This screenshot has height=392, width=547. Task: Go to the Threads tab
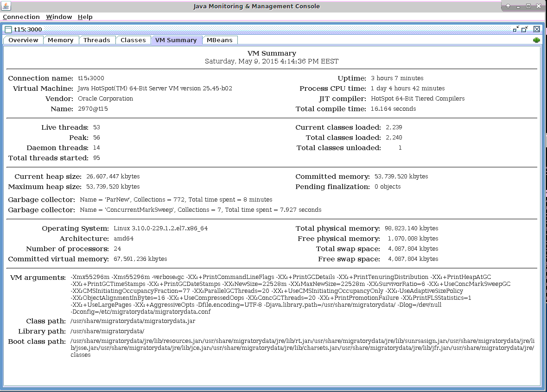(x=96, y=40)
